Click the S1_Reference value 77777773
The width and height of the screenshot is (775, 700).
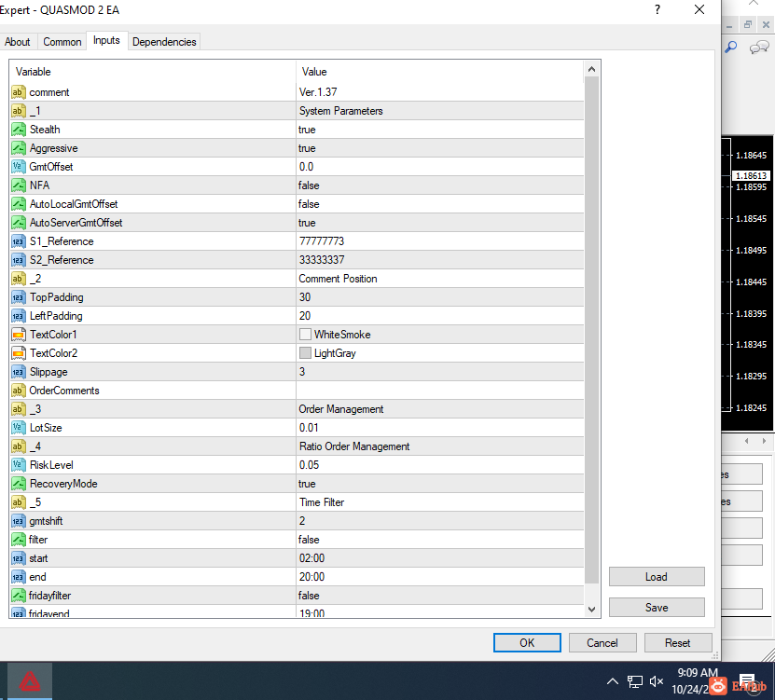pyautogui.click(x=322, y=241)
